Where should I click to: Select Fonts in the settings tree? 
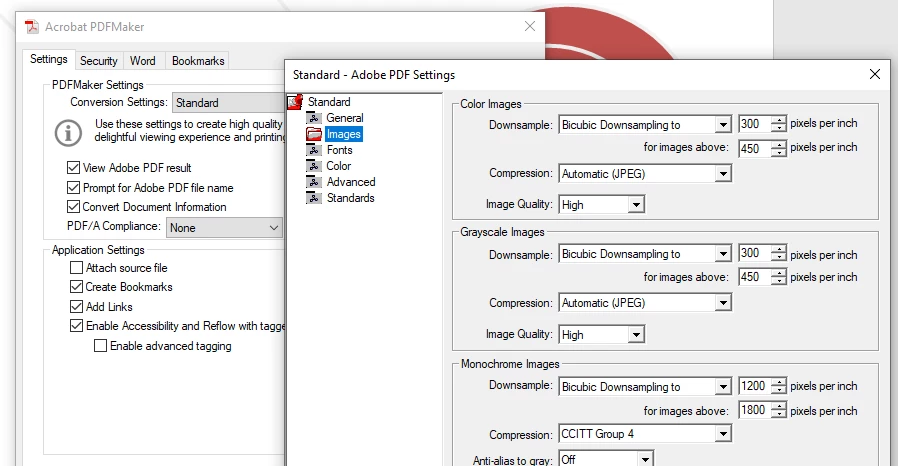[x=340, y=150]
